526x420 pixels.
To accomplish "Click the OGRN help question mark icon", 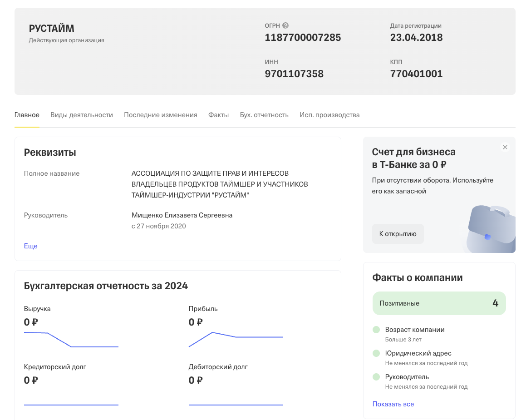I will point(285,26).
